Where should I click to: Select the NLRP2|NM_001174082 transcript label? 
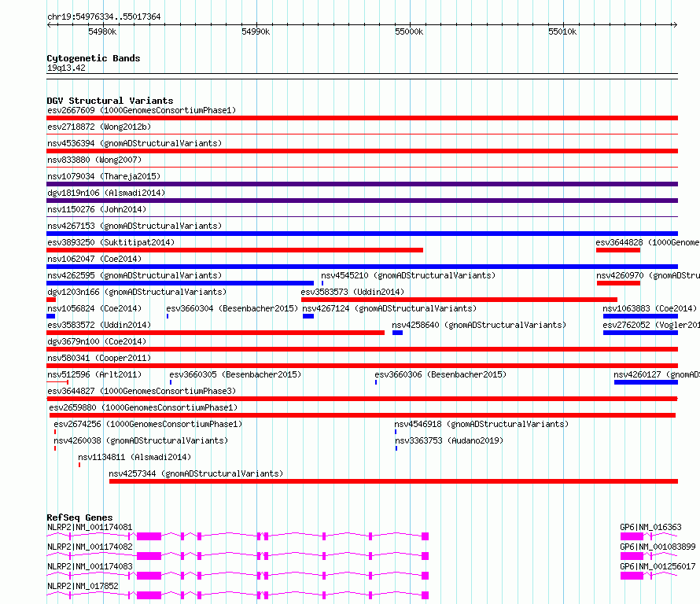[90, 547]
